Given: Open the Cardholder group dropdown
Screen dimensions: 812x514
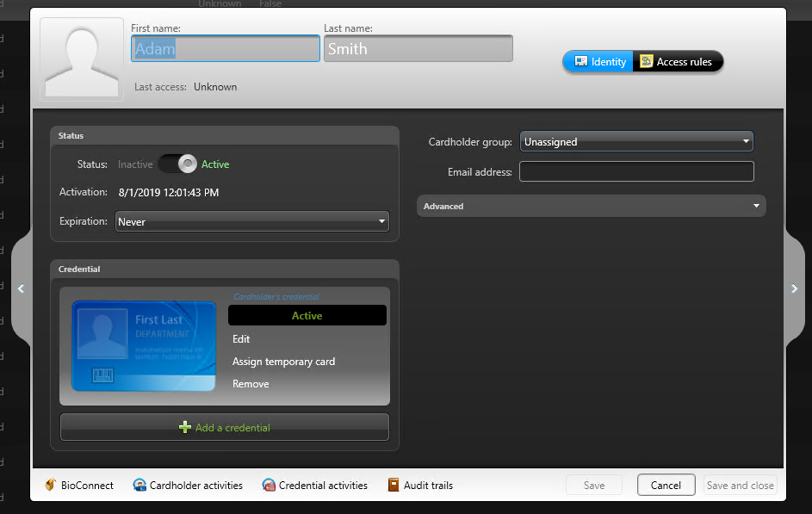Looking at the screenshot, I should click(636, 141).
